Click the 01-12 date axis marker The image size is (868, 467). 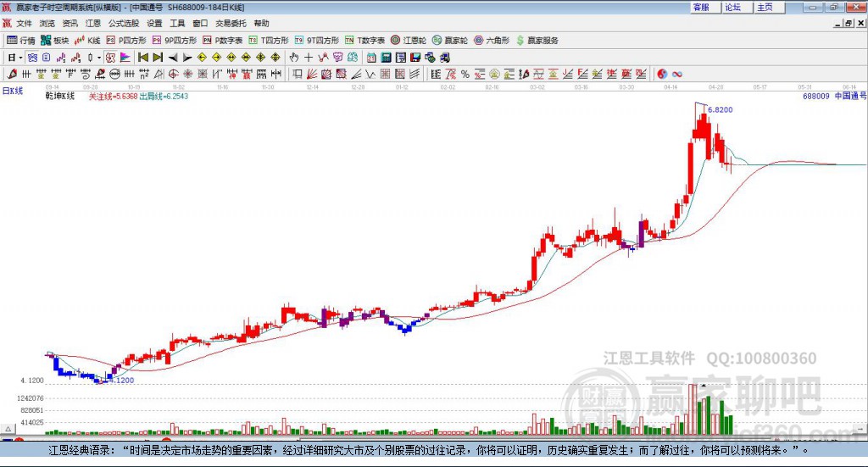click(402, 87)
